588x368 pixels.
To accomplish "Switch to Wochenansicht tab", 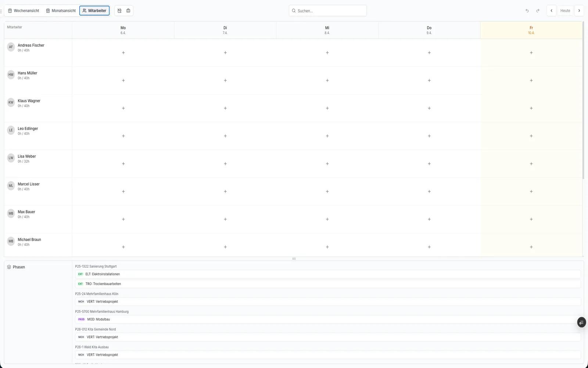I will pos(24,11).
